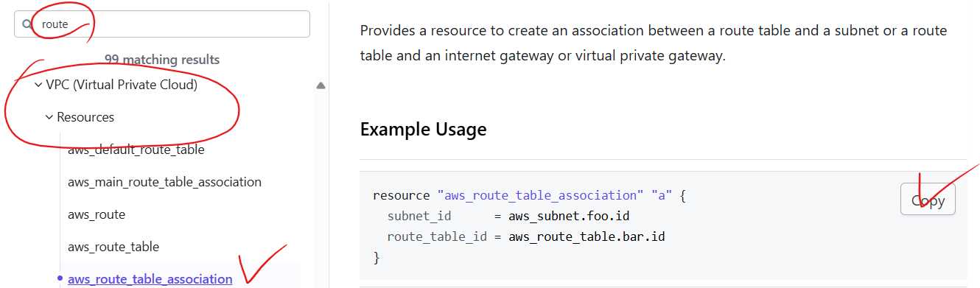Click the resource declaration code line
The width and height of the screenshot is (980, 288).
[x=529, y=196]
